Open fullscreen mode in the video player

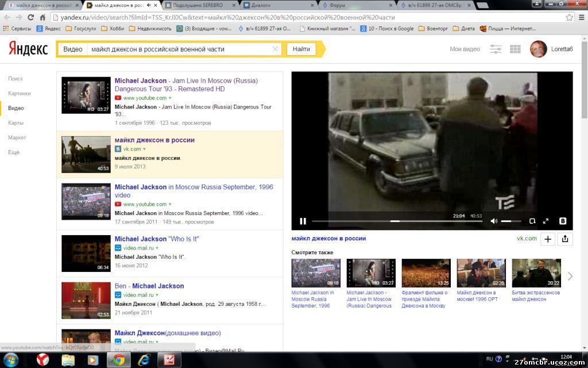pos(546,221)
